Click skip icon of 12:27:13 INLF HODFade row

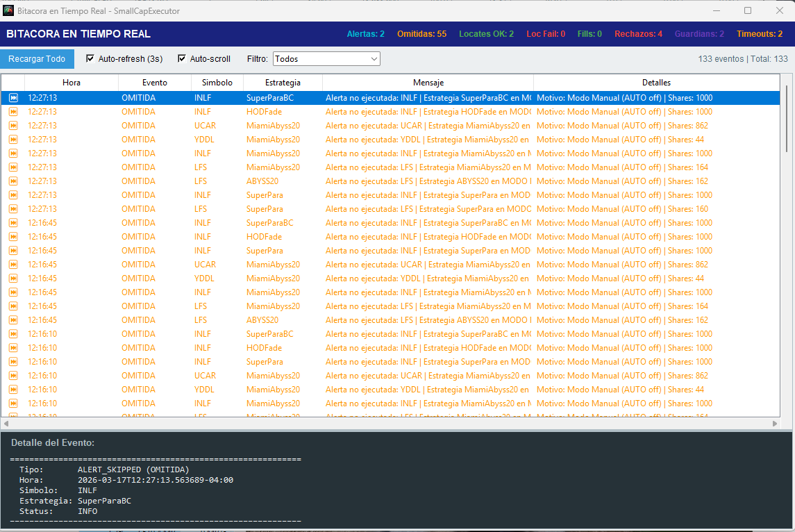click(13, 112)
